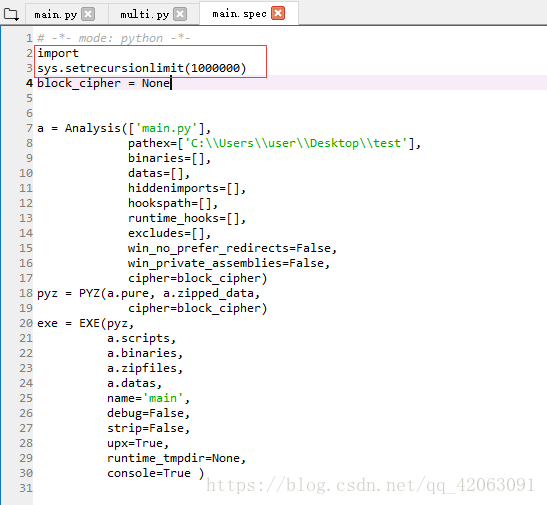
Task: Close the multi.py tab
Action: (x=180, y=14)
